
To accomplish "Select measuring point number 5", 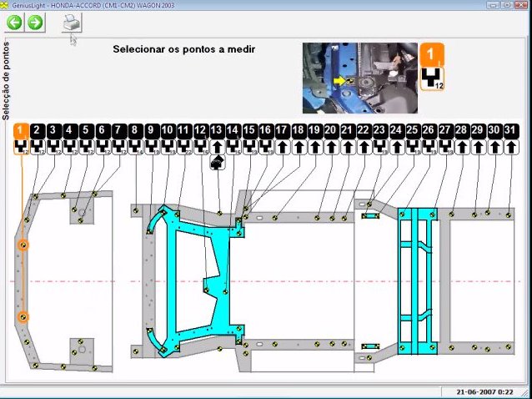I will coord(86,131).
